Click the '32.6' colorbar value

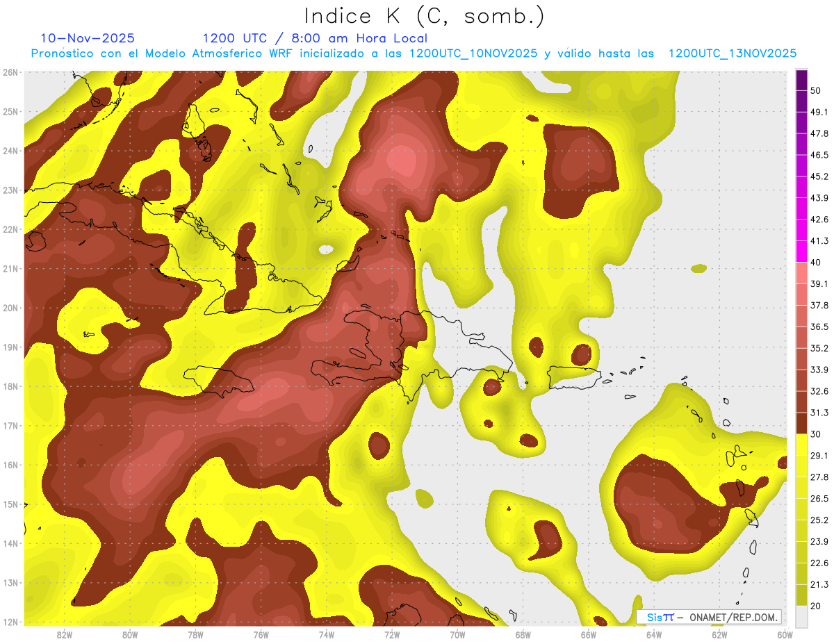click(819, 391)
